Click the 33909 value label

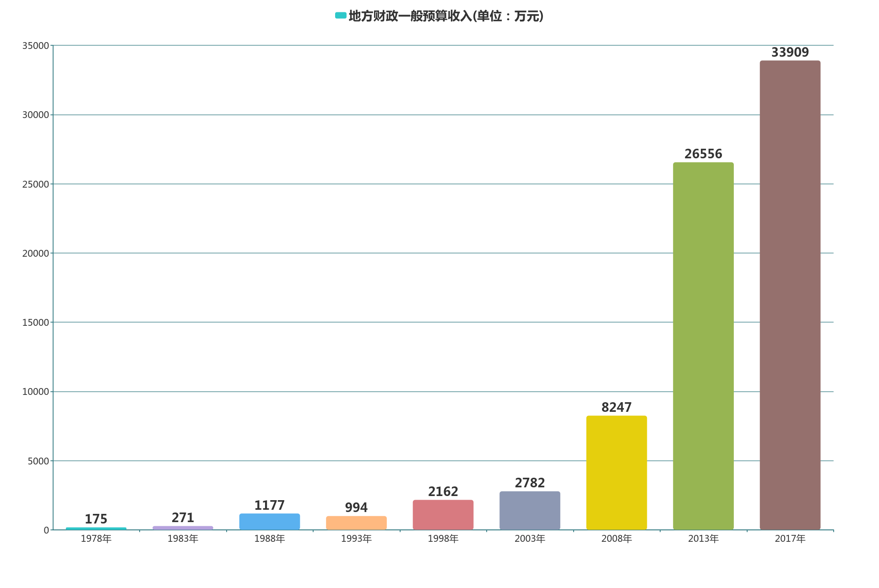pyautogui.click(x=790, y=53)
